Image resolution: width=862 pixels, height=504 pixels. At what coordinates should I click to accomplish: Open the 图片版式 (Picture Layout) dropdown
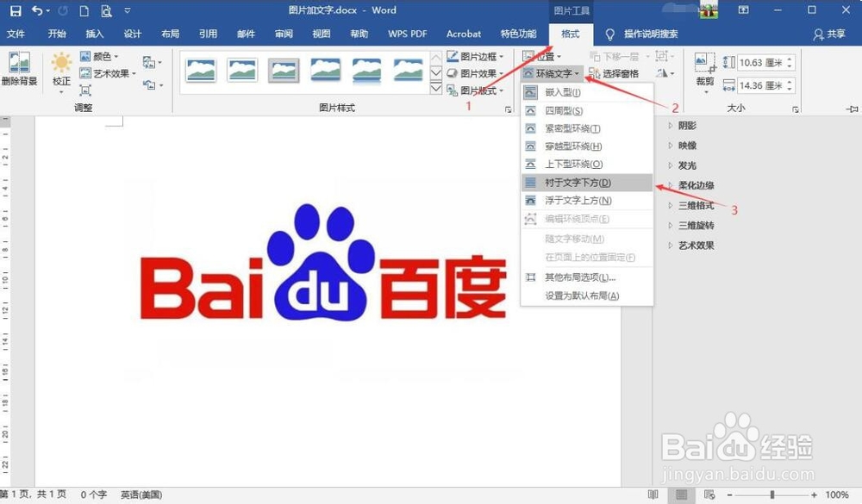[x=475, y=90]
